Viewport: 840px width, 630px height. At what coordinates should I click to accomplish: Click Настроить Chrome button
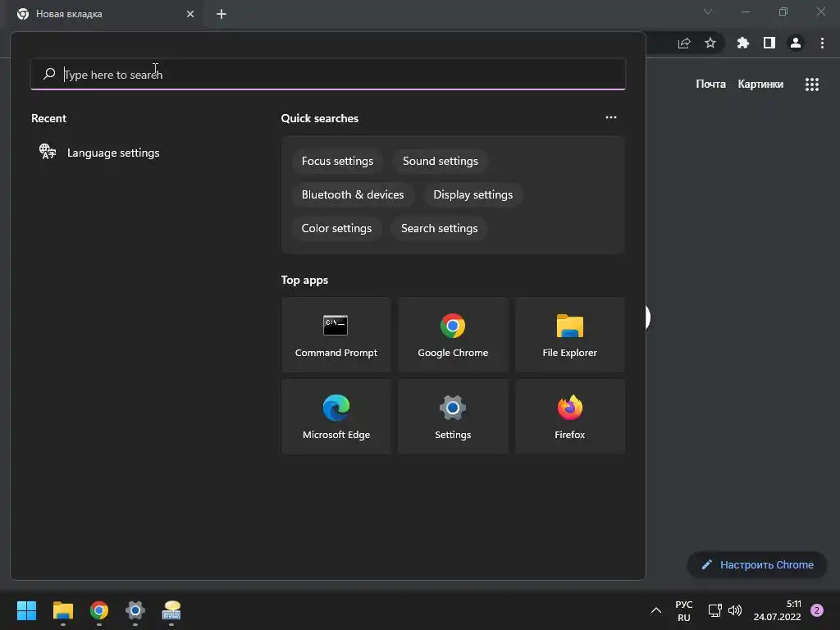[757, 564]
